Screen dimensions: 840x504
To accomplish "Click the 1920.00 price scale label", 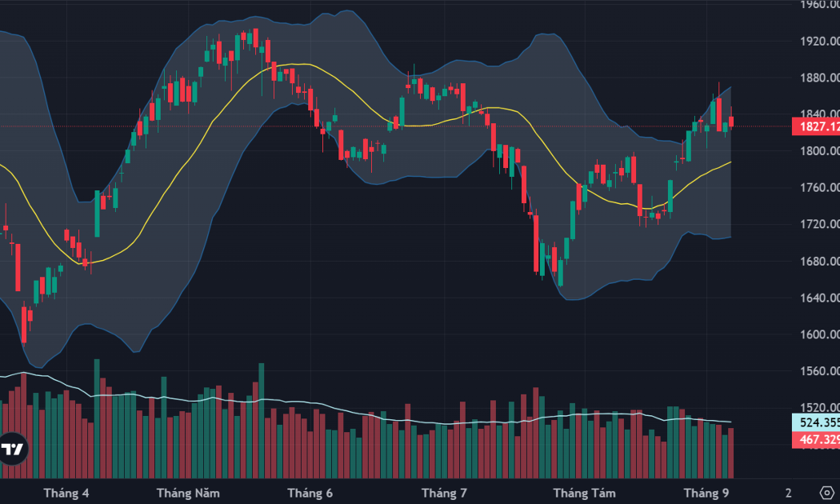I will [820, 42].
